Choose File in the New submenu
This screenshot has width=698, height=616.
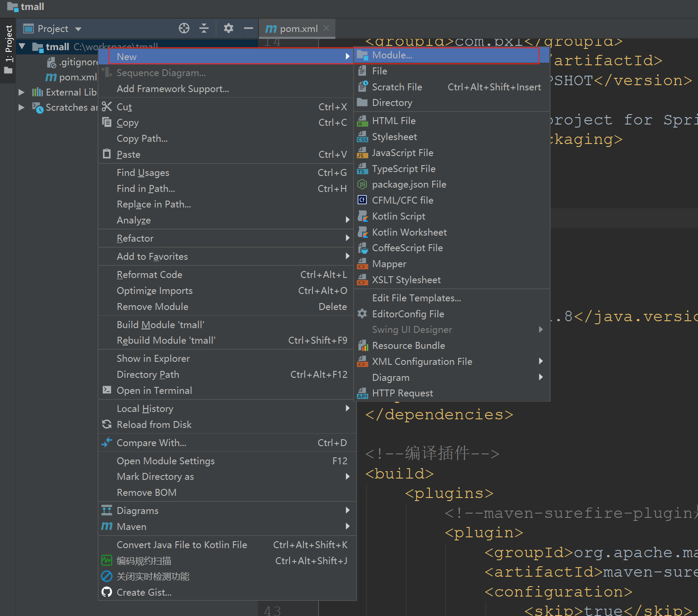tap(452, 71)
